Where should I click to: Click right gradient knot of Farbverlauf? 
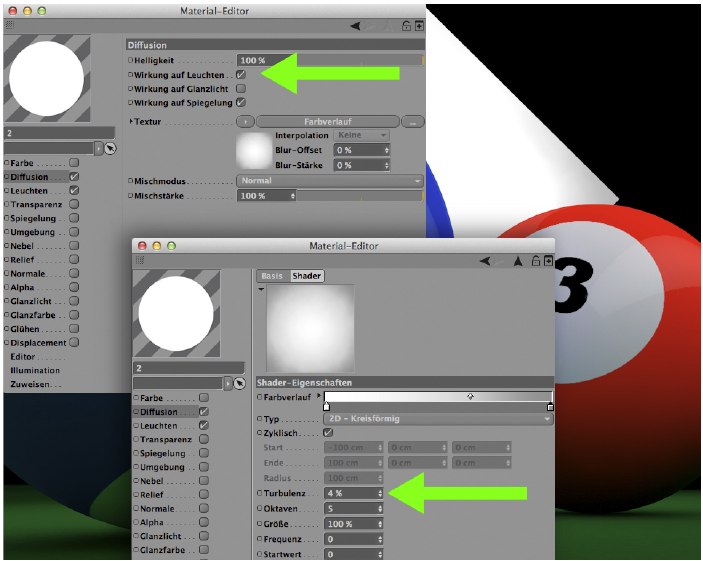pos(550,407)
